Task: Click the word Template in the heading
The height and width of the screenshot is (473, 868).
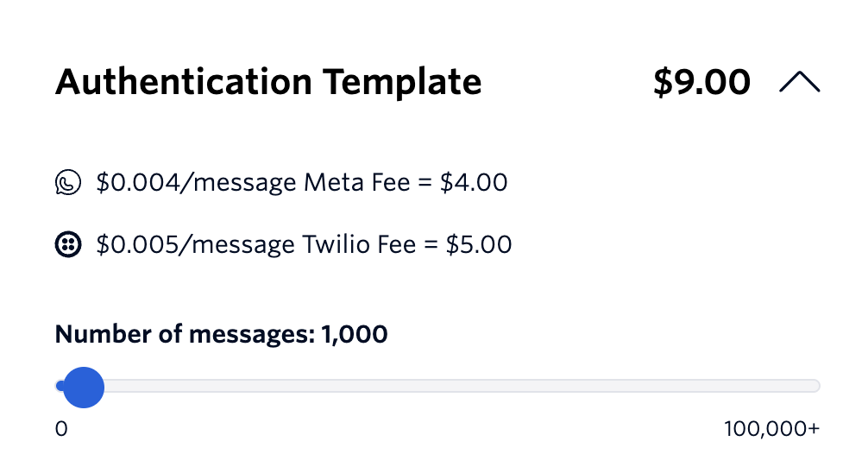Action: point(402,82)
